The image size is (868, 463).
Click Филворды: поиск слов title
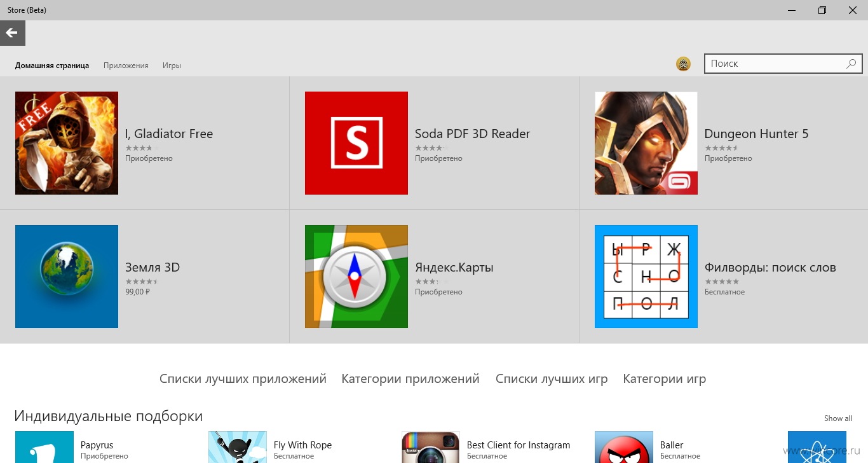[x=770, y=268]
